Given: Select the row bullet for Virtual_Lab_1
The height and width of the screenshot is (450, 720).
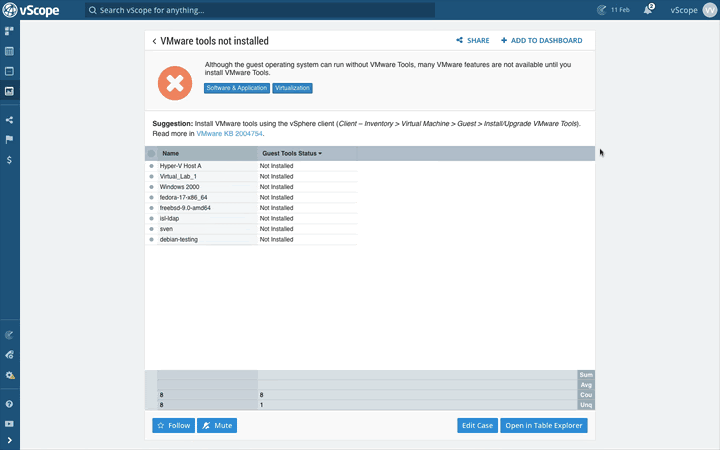Looking at the screenshot, I should (152, 176).
